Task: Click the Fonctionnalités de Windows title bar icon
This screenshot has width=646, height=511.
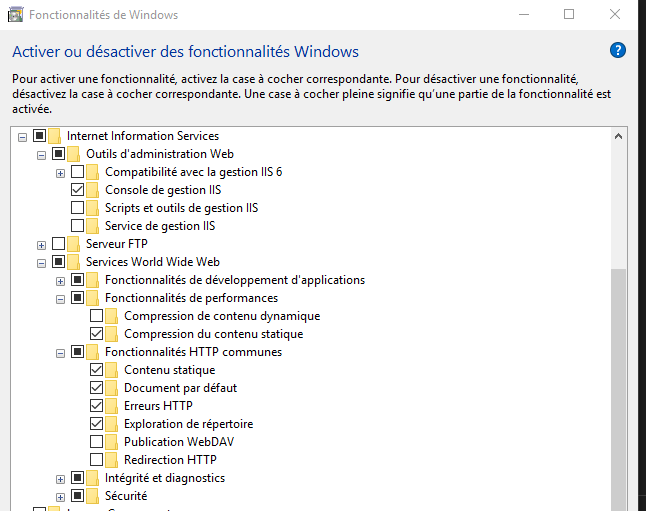Action: tap(17, 15)
